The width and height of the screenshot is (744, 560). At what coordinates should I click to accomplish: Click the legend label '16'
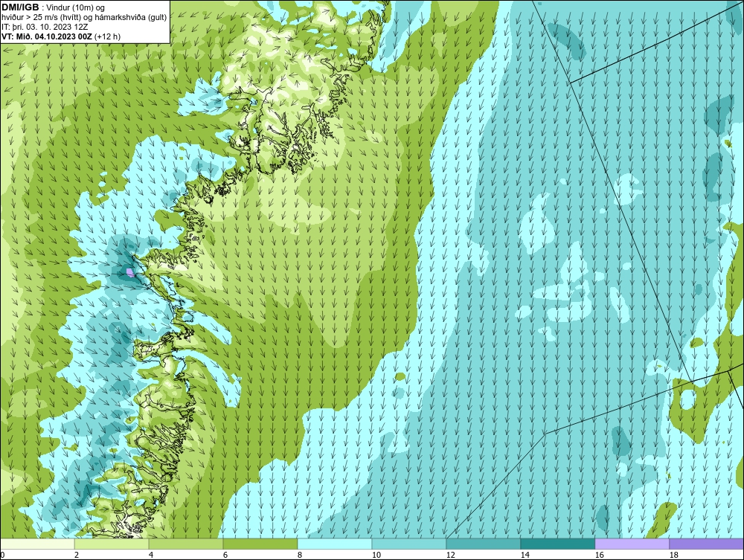599,555
